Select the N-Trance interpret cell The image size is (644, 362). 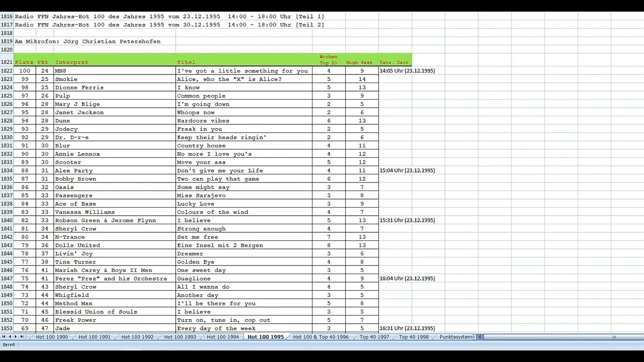115,237
